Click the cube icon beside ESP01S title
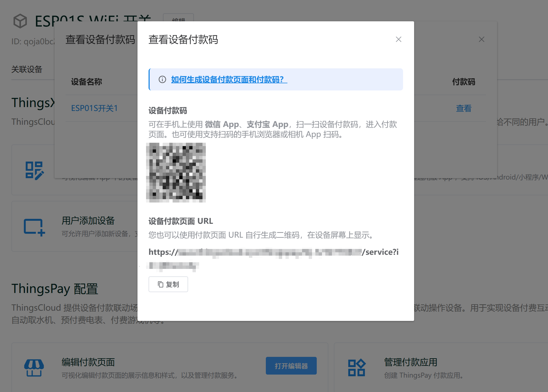This screenshot has width=548, height=392. point(20,21)
